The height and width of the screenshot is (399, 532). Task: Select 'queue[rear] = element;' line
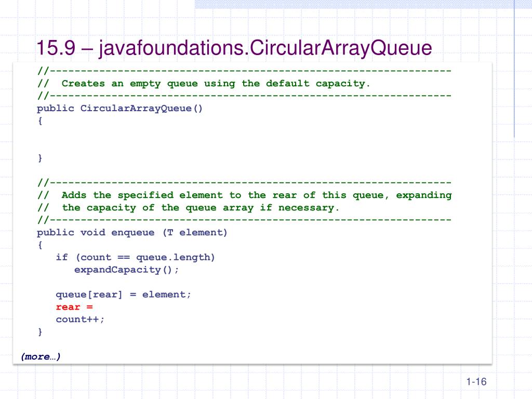tap(124, 295)
